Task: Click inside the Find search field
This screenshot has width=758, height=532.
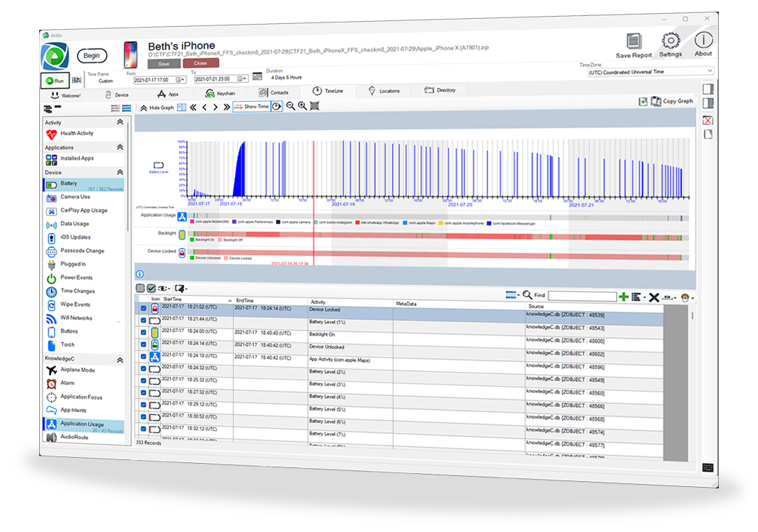Action: 582,297
